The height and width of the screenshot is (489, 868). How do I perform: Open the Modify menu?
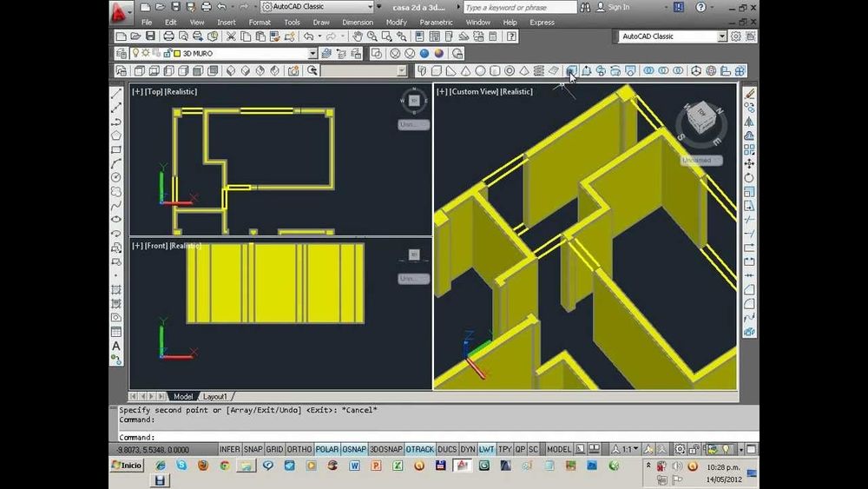[x=396, y=22]
